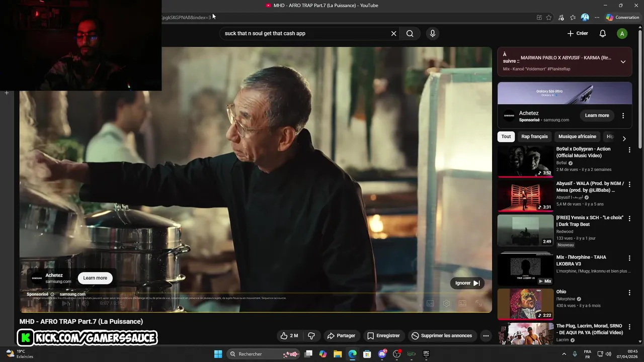644x362 pixels.
Task: Like the video with thumbs up
Action: (289, 336)
